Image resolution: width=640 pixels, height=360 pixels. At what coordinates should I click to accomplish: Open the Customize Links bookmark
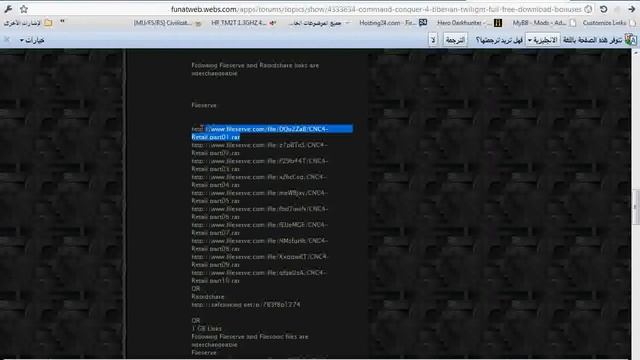(609, 23)
